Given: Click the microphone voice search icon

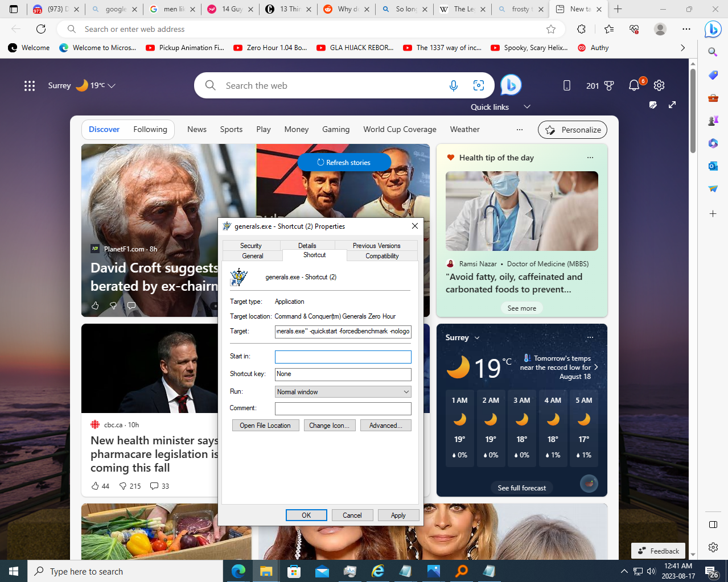Looking at the screenshot, I should coord(453,85).
